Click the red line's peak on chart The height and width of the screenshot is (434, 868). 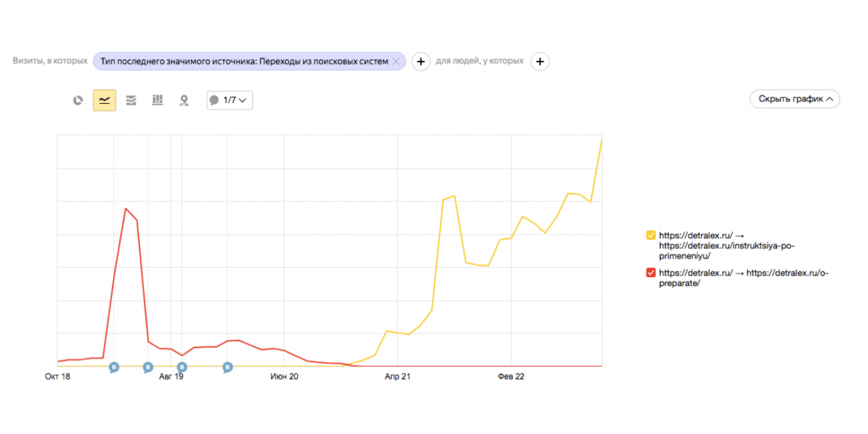click(125, 209)
